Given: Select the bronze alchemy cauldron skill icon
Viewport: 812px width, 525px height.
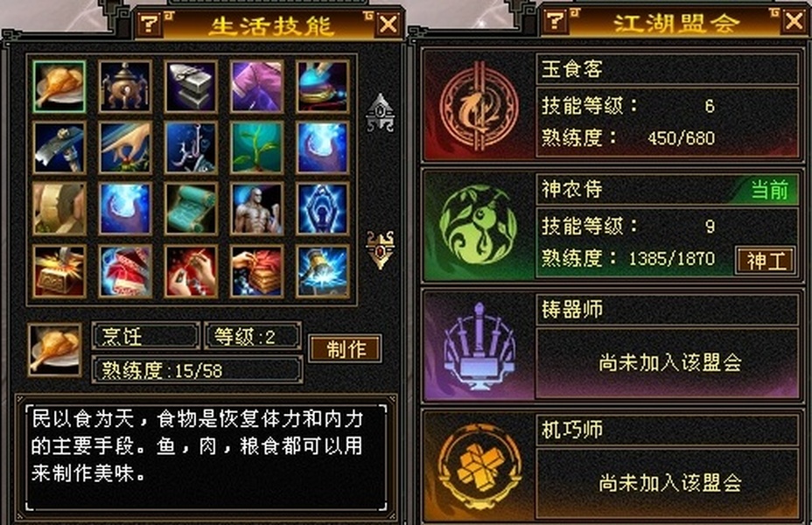Looking at the screenshot, I should (x=125, y=87).
